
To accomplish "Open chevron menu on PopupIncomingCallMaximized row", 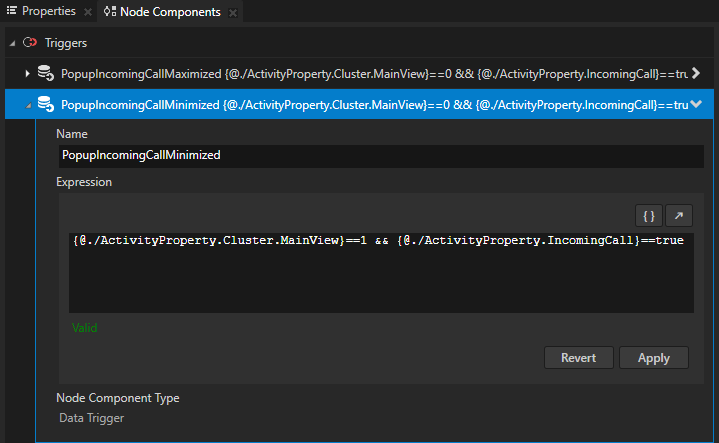I will [697, 74].
